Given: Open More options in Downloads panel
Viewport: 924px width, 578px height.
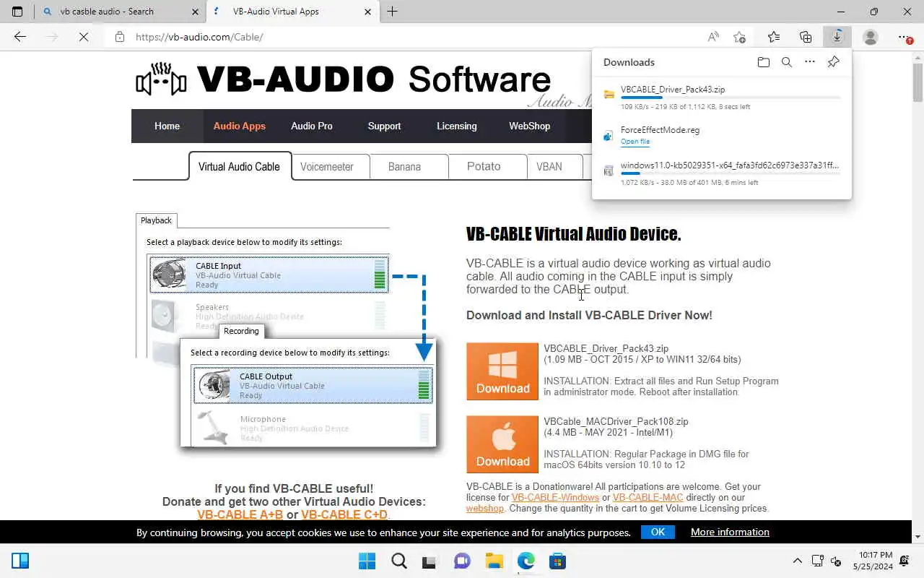Looking at the screenshot, I should (810, 62).
